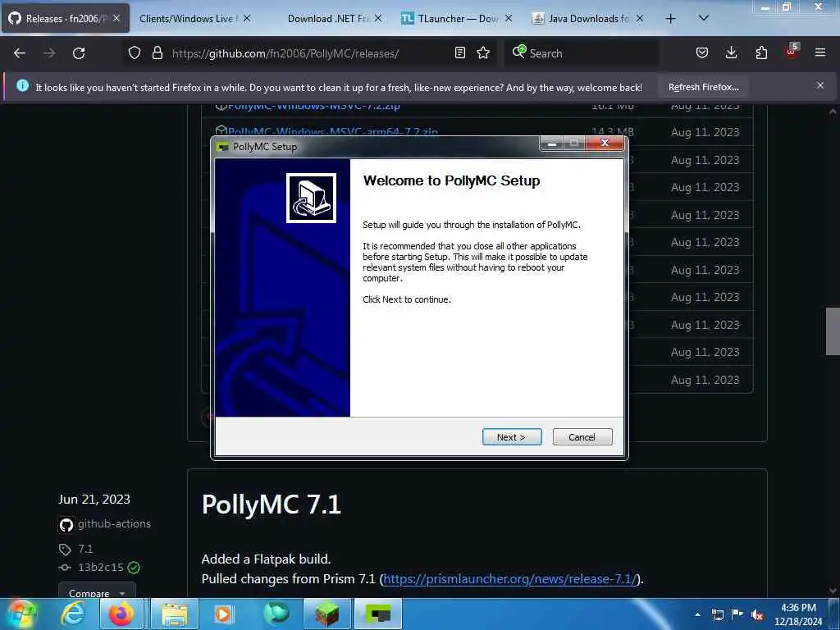
Task: Open the Action Center flag icon
Action: tap(737, 614)
